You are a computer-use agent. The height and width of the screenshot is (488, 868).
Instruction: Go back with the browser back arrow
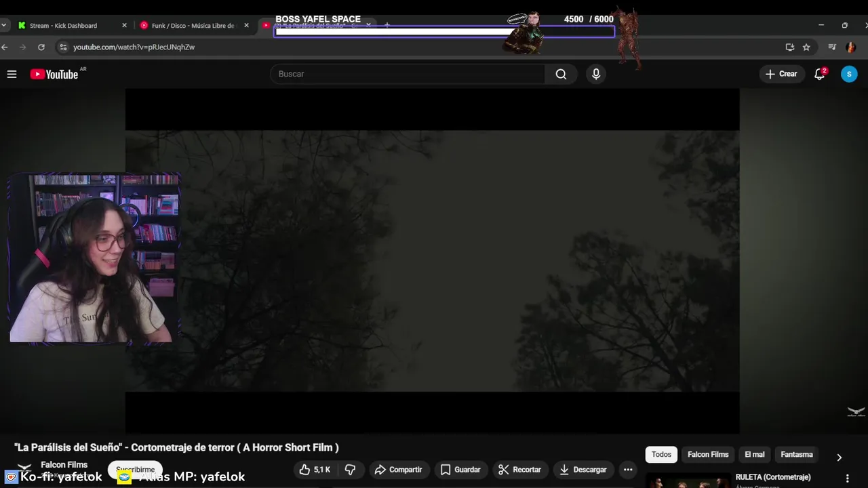pos(5,47)
